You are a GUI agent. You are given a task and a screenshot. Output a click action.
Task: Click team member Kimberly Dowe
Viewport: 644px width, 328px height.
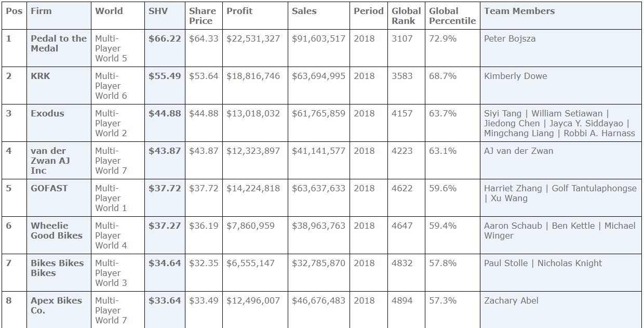[x=515, y=76]
